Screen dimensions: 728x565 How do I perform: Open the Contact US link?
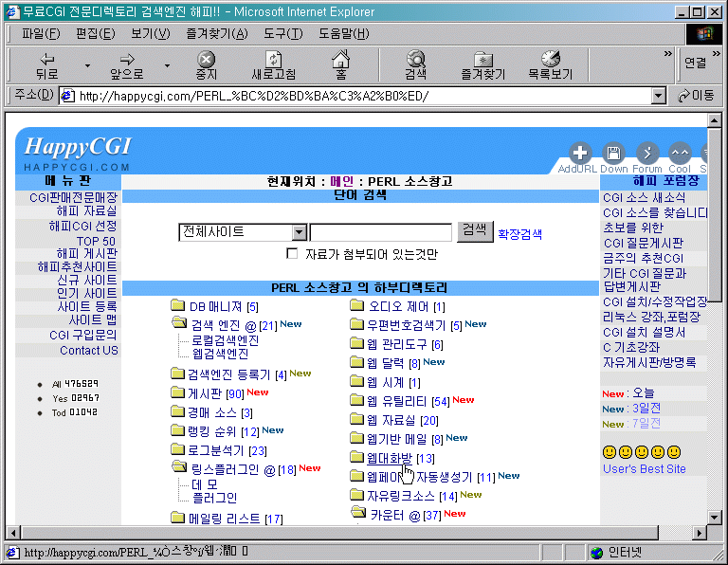click(89, 351)
